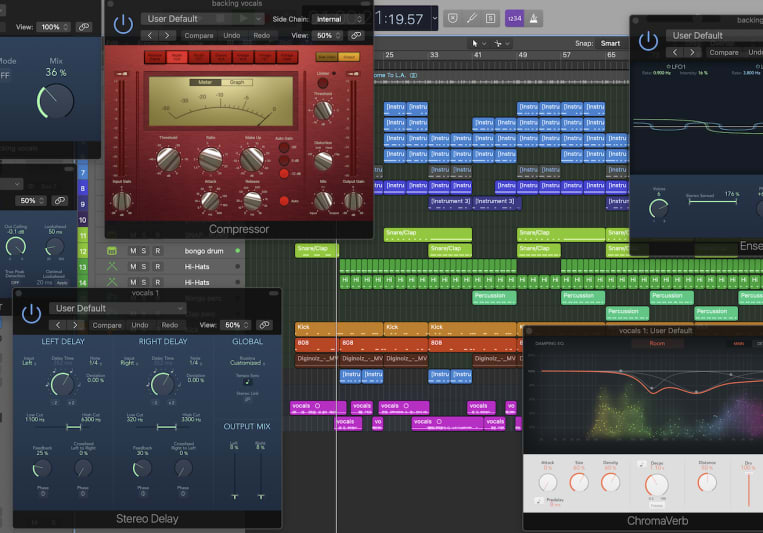Switch Compressor display to Graph
Viewport: 763px width, 533px height.
[236, 82]
